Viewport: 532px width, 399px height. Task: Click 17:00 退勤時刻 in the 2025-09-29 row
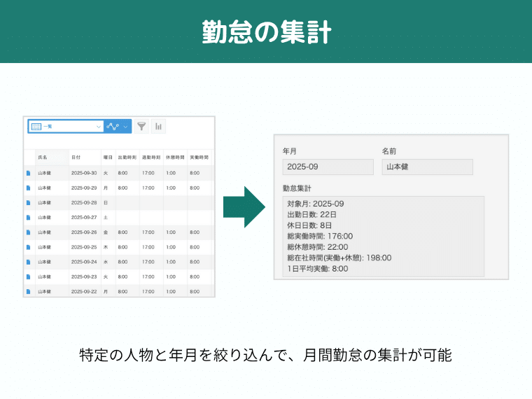[148, 188]
